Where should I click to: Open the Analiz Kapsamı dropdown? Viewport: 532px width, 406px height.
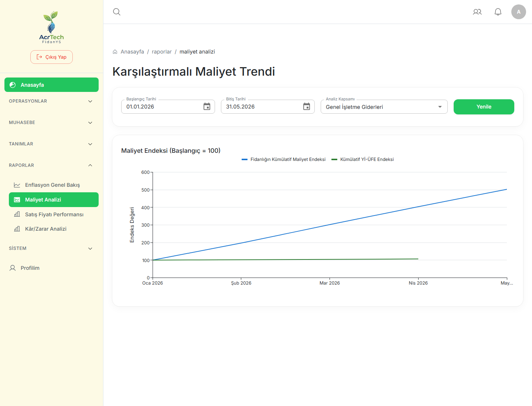[384, 107]
